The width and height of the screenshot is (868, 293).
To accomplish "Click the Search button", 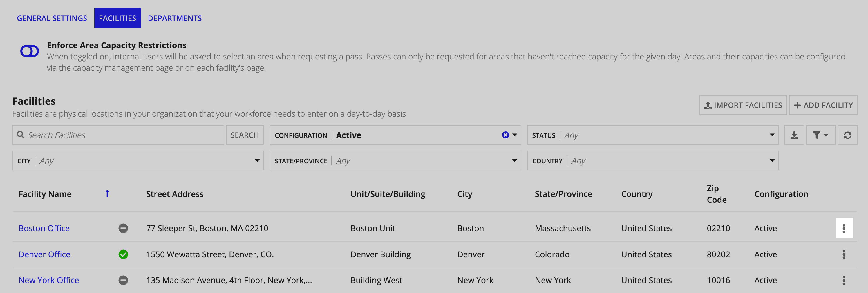I will tap(245, 135).
